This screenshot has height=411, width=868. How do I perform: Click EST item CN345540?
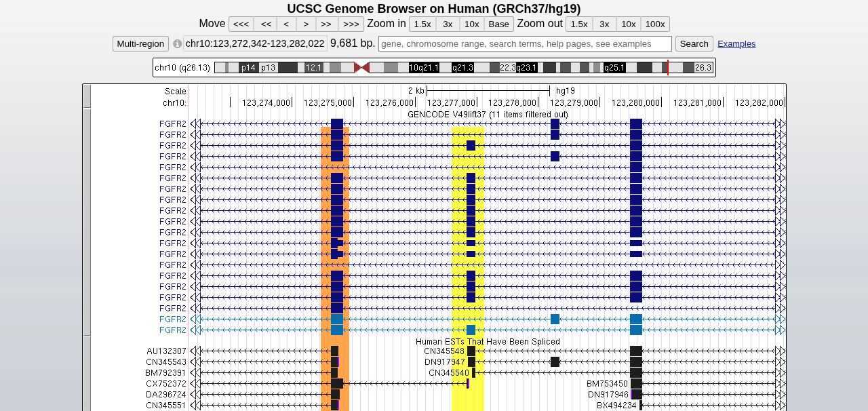coord(449,373)
